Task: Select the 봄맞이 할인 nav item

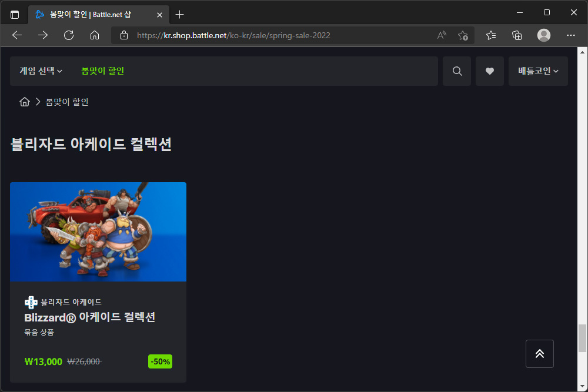Action: [102, 71]
